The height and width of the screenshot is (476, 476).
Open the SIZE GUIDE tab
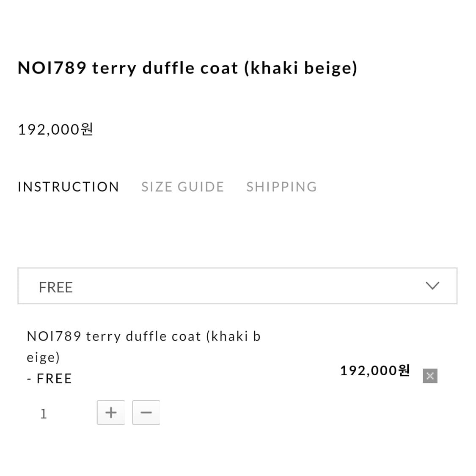[x=182, y=187]
